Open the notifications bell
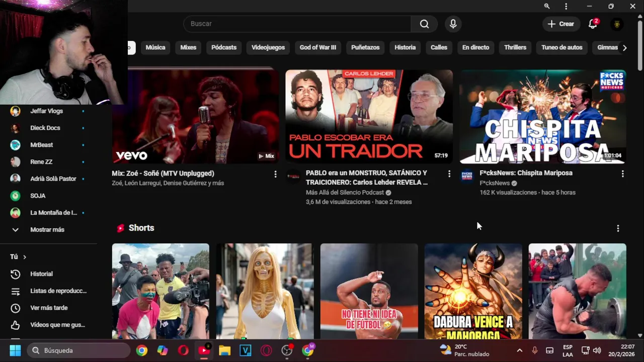 593,24
